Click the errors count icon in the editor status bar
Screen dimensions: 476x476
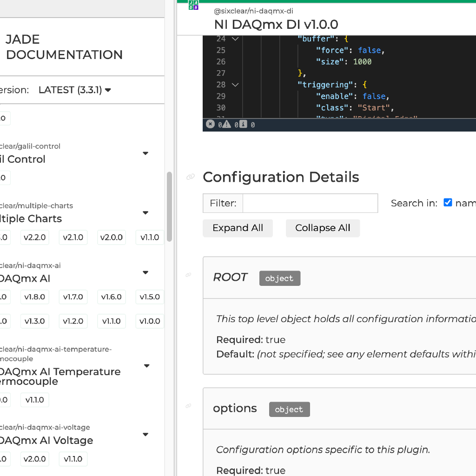pos(210,124)
